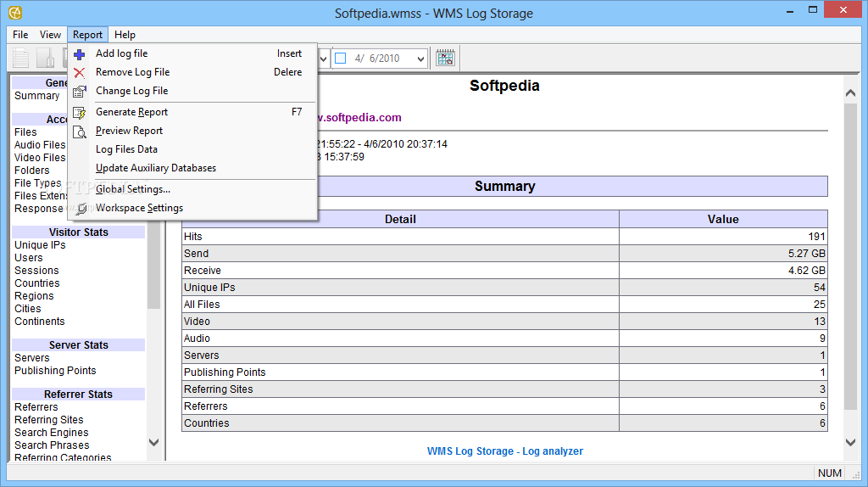Expand the 4/6/2010 date picker dropdown arrow

tap(420, 59)
